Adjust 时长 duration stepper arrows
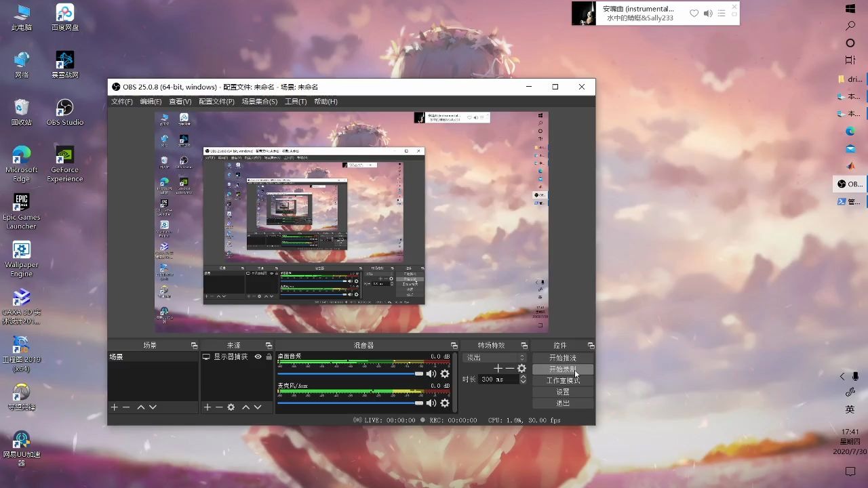 523,380
